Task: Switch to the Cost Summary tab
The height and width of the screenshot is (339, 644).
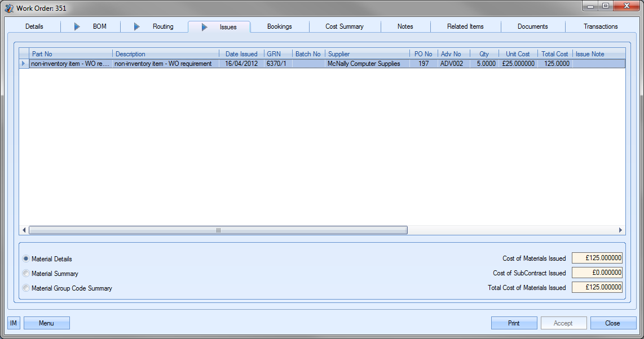Action: coord(344,26)
